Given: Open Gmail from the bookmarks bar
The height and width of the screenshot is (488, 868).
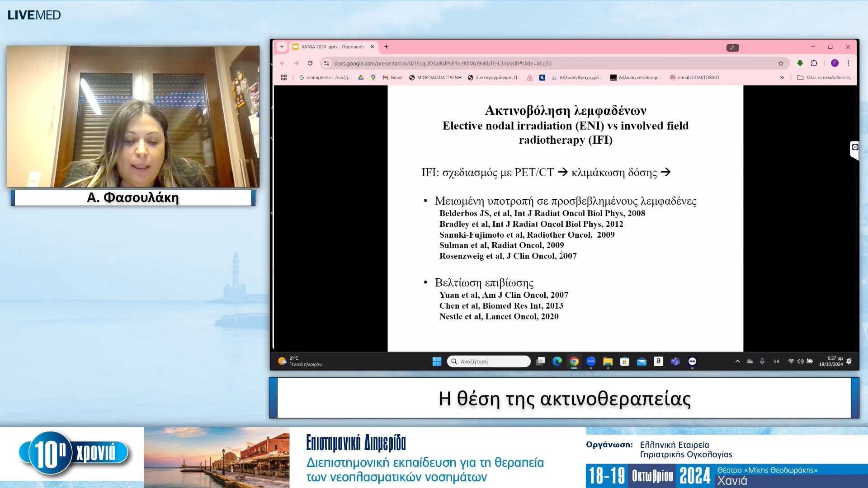Looking at the screenshot, I should click(x=392, y=77).
